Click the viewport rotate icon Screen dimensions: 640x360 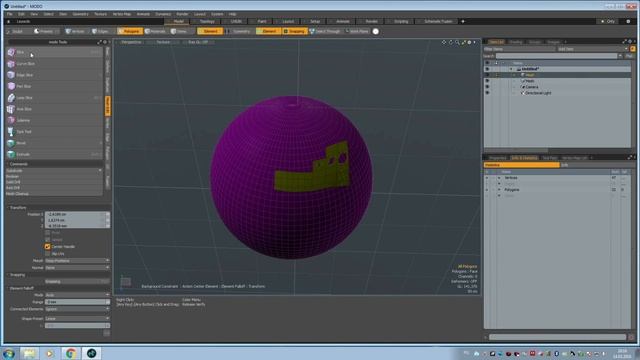coord(451,42)
